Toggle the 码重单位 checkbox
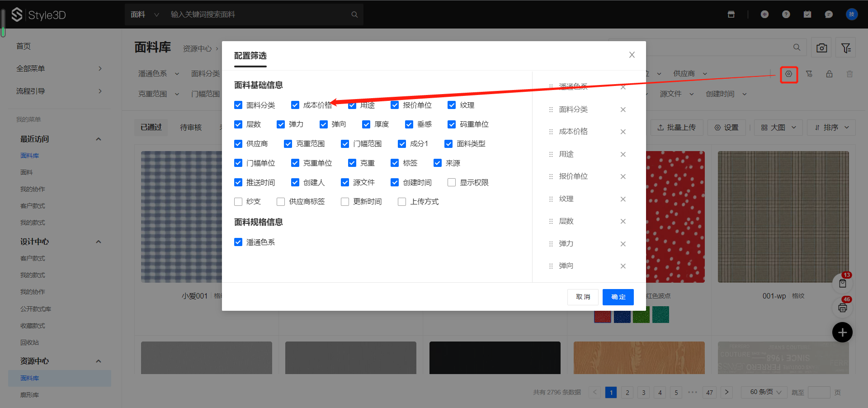 pyautogui.click(x=452, y=124)
